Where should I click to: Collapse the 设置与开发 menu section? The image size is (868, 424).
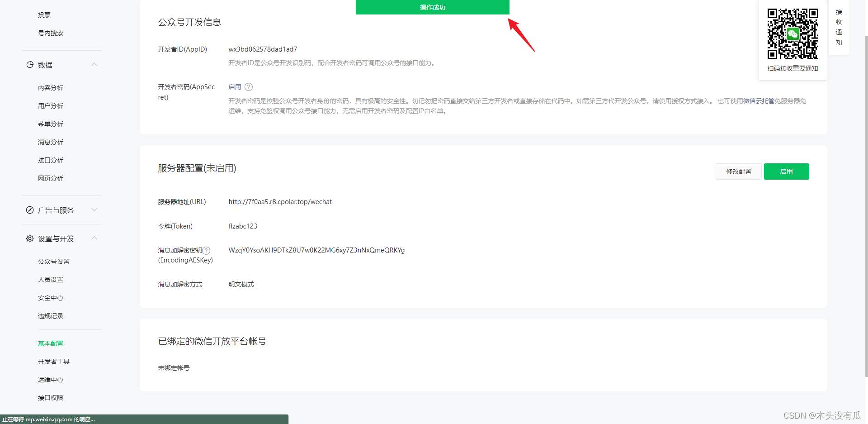pyautogui.click(x=94, y=238)
